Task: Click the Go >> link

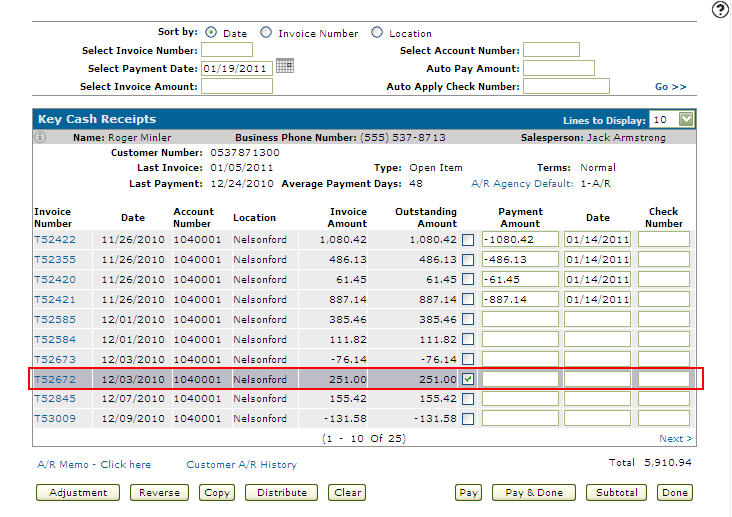Action: pos(671,87)
